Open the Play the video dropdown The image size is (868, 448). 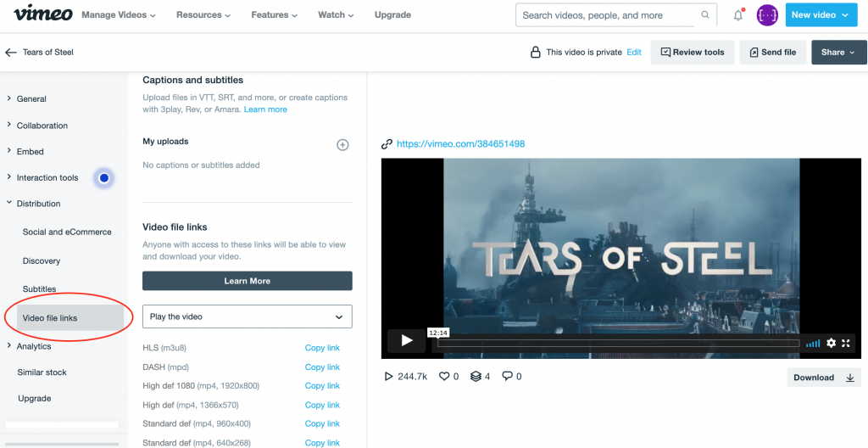[247, 316]
